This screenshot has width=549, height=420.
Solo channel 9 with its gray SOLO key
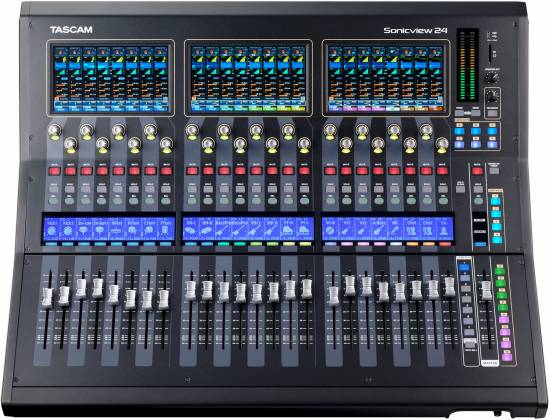click(x=192, y=189)
